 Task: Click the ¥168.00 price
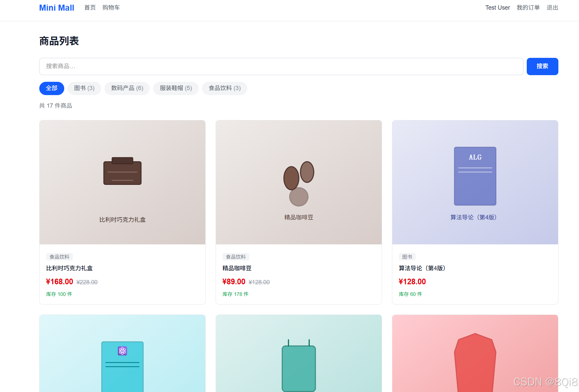coord(60,282)
